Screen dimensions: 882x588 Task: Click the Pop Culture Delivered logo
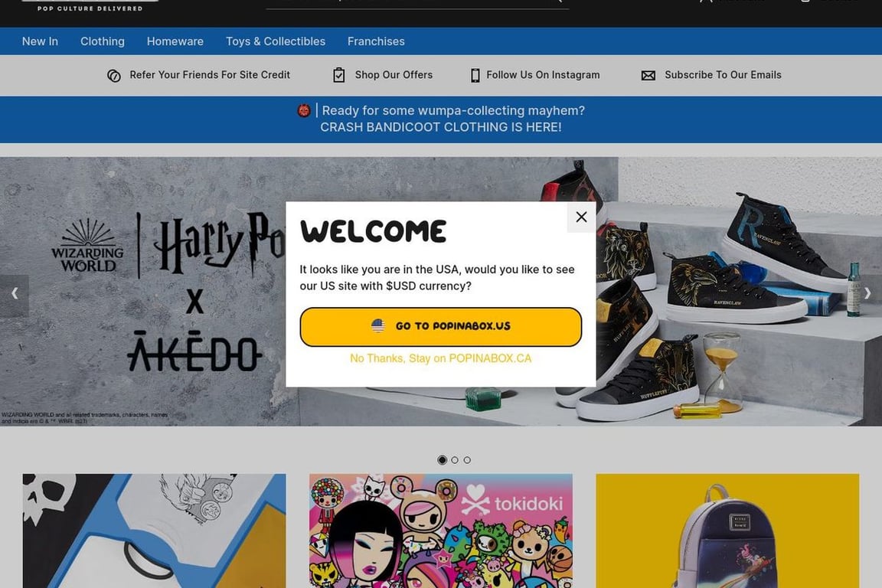[90, 7]
